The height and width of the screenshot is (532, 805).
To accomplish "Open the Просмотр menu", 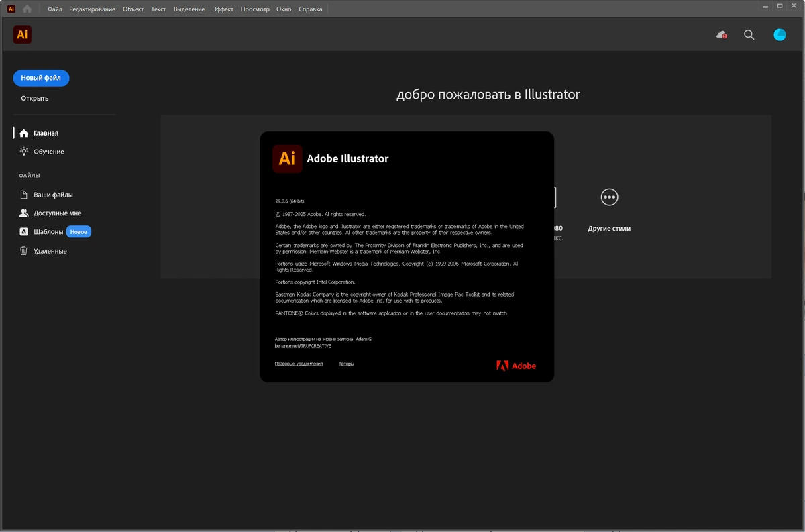I will click(x=255, y=9).
